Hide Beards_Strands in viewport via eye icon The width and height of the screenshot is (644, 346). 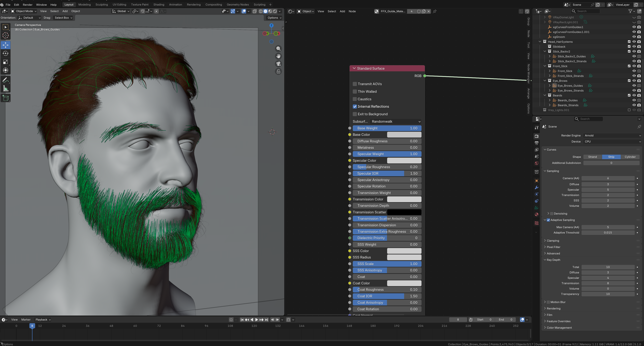click(634, 105)
